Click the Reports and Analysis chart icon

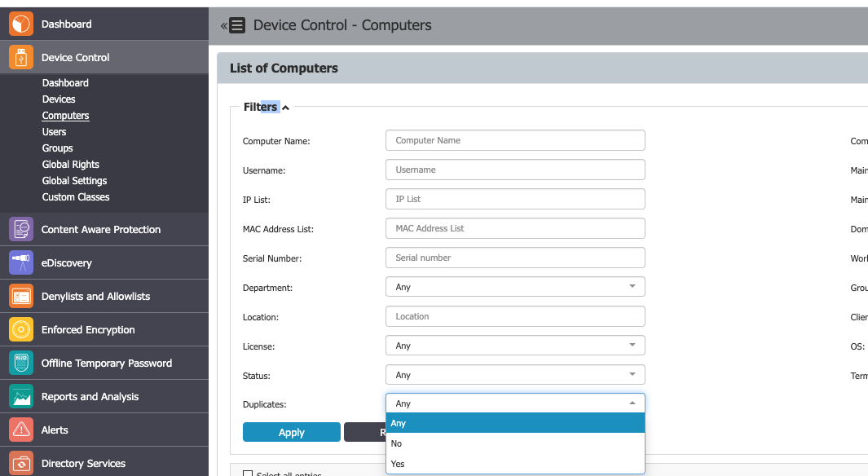[x=20, y=396]
